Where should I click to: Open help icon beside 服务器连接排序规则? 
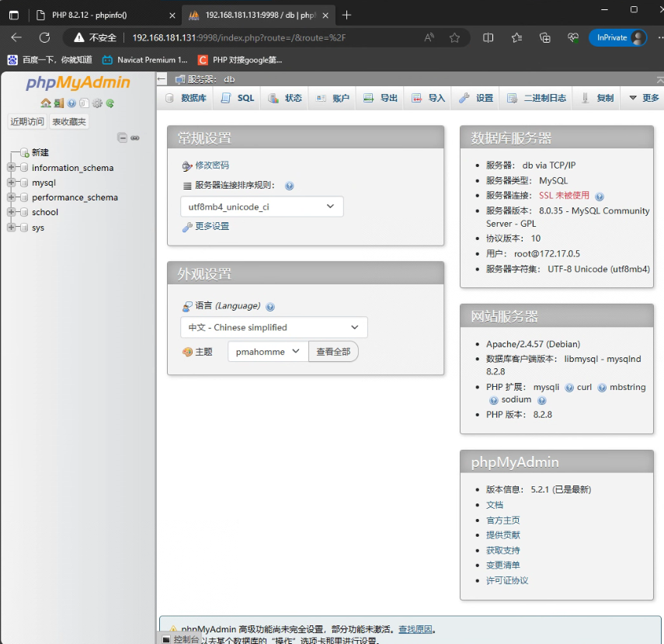[x=289, y=186]
